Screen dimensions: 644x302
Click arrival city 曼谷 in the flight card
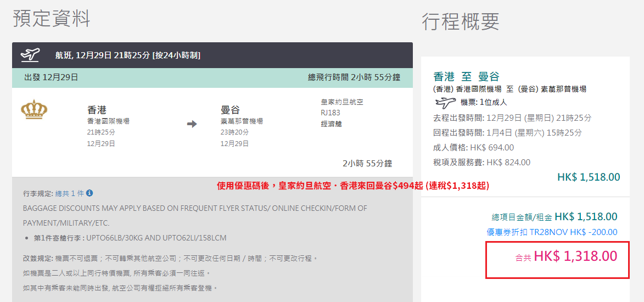coord(230,110)
